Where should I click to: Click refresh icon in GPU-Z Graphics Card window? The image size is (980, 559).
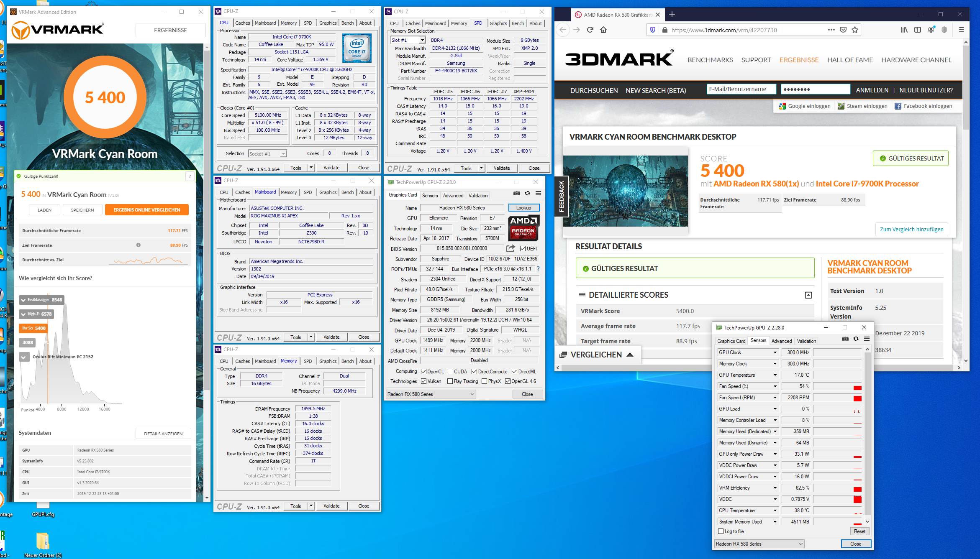(x=527, y=193)
